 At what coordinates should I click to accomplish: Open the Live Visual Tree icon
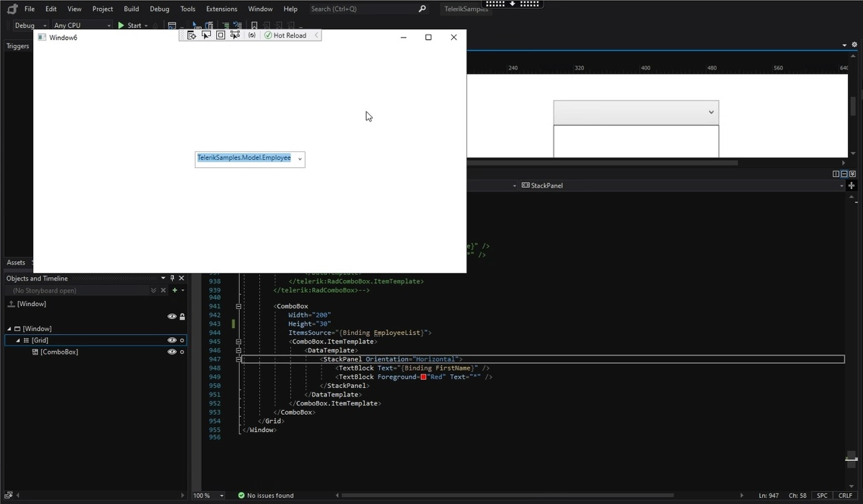[x=192, y=35]
